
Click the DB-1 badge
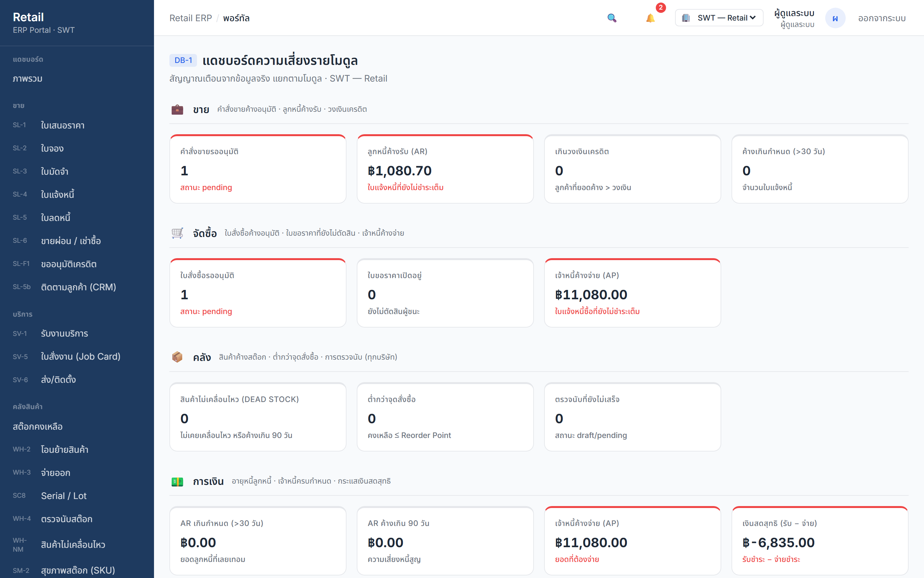(183, 60)
